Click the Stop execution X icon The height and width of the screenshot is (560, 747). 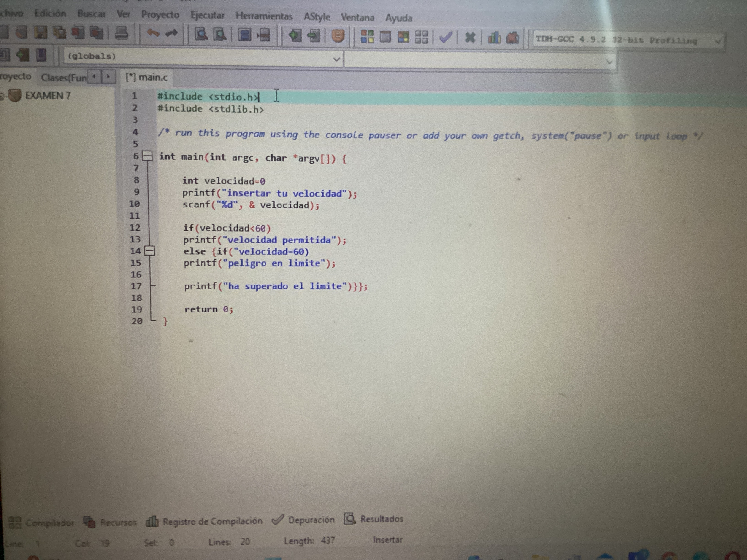pos(470,38)
